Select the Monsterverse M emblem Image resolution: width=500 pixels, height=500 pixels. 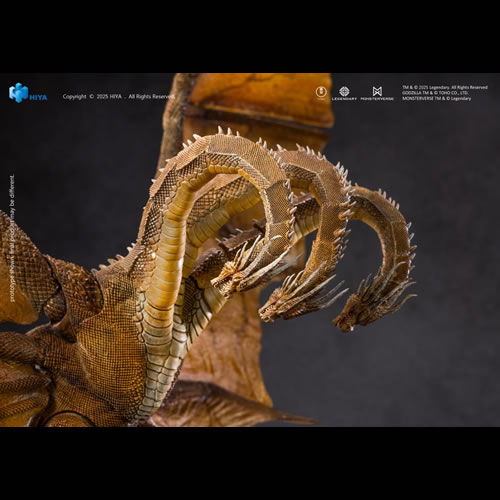pyautogui.click(x=377, y=91)
